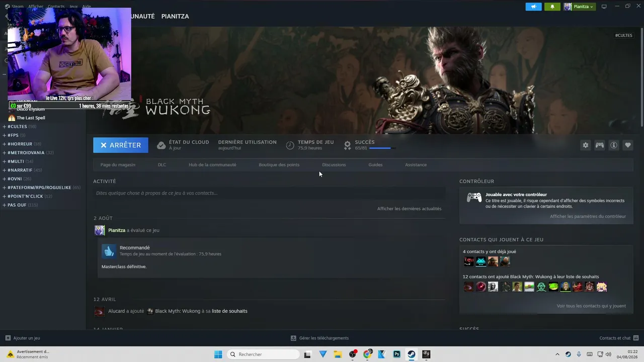
Task: Open the Page du magasin tab
Action: point(118,165)
